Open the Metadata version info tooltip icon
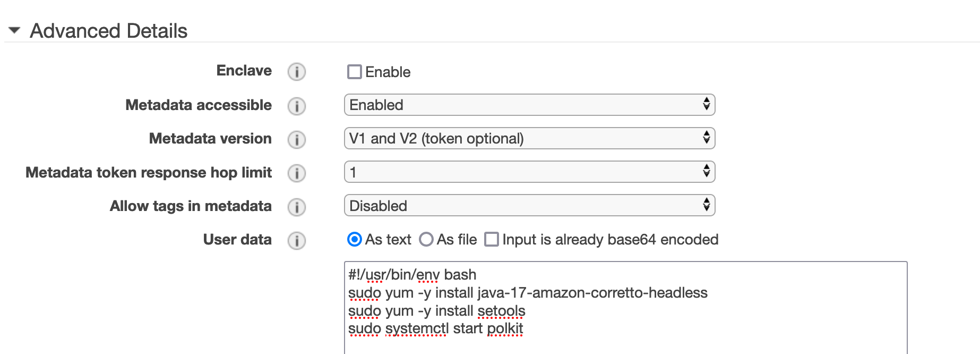980x354 pixels. 297,139
